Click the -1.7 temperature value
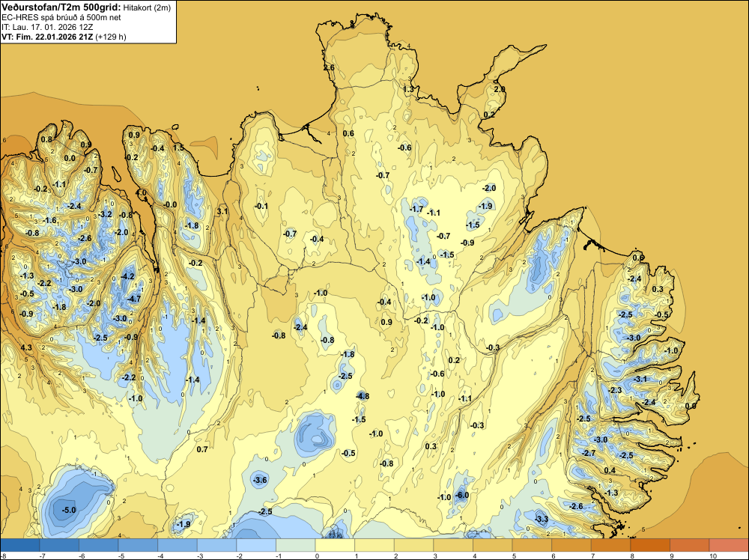The width and height of the screenshot is (749, 560). click(416, 209)
